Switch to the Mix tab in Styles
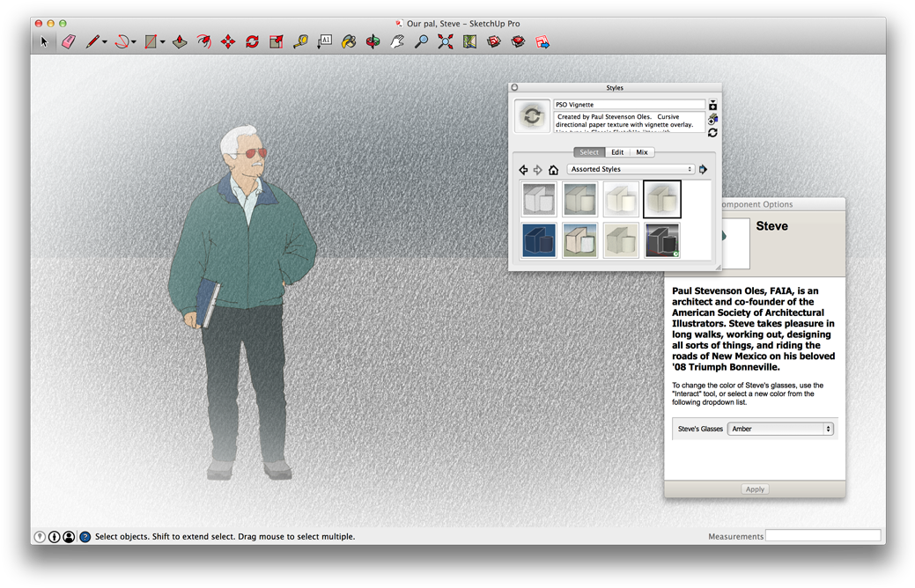 coord(642,152)
